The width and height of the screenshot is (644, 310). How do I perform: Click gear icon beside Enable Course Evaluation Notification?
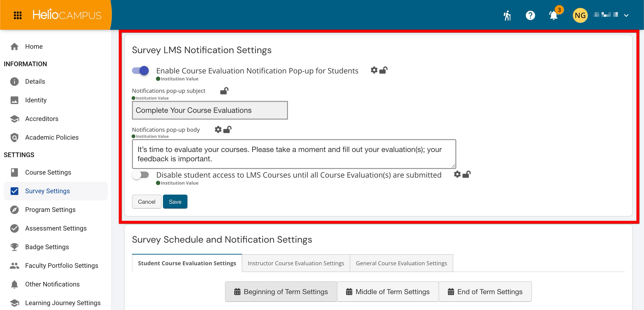374,70
